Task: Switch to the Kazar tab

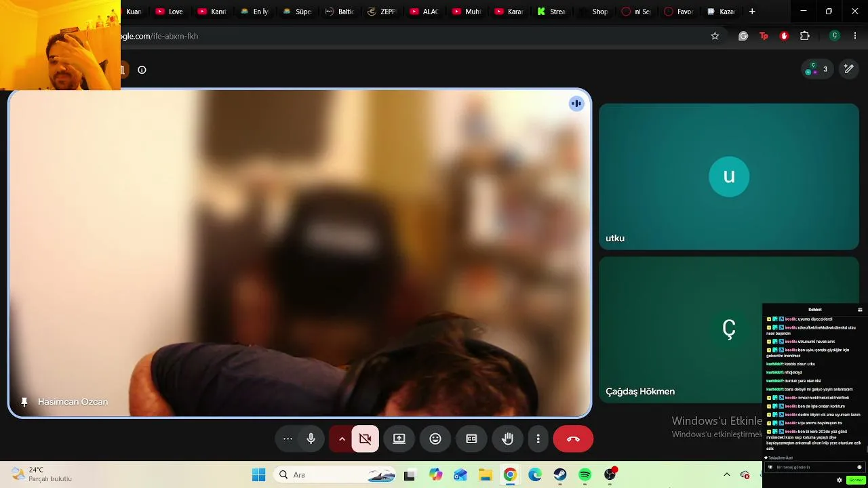Action: coord(720,12)
